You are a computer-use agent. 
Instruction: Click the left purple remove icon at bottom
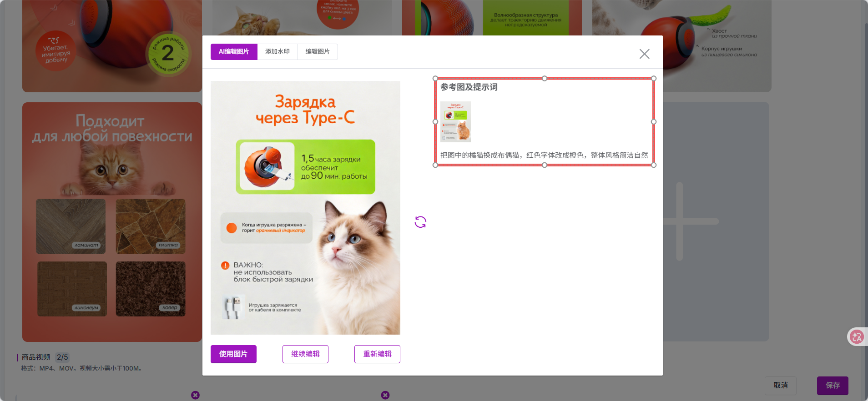(x=195, y=395)
